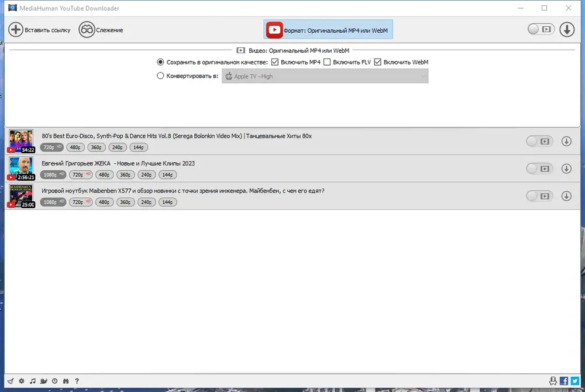This screenshot has width=585, height=392.
Task: Check Включить FLV checkbox
Action: pos(327,62)
